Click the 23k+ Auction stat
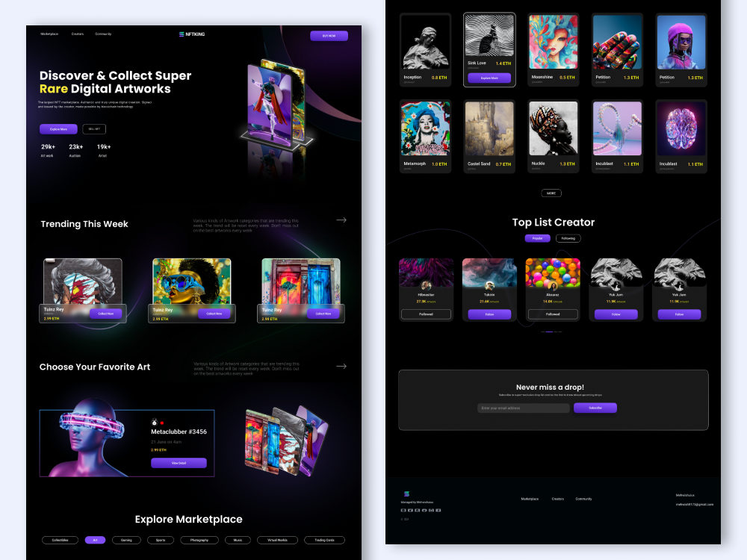This screenshot has height=560, width=747. click(75, 151)
